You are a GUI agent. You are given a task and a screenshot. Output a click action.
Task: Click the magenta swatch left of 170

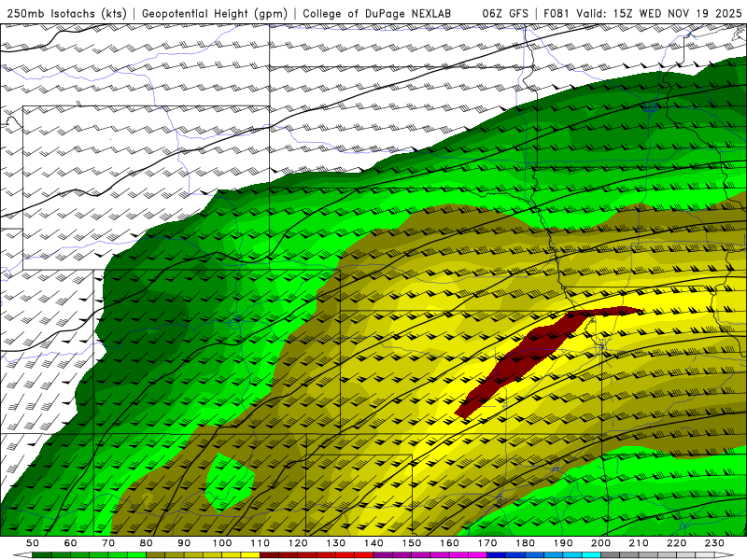[x=478, y=554]
